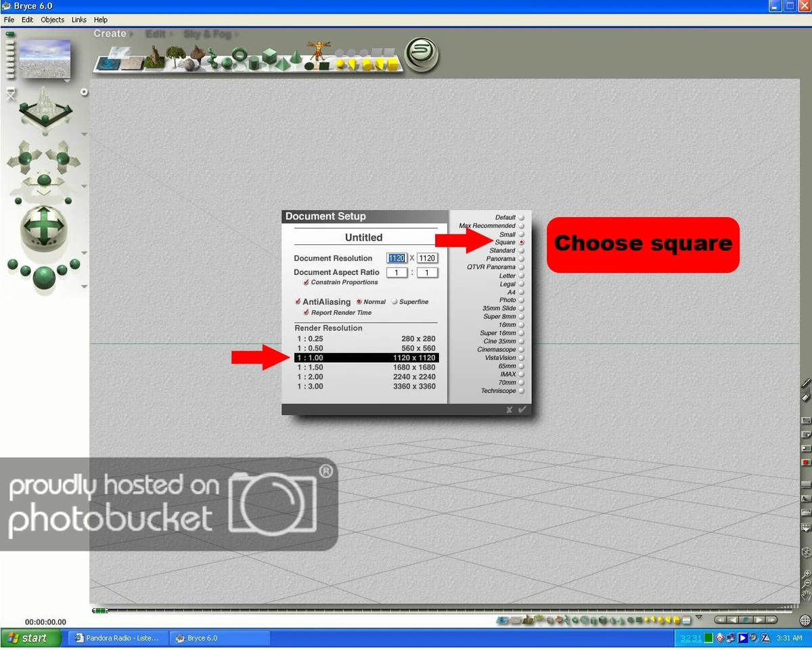Create a water plane object
Viewport: 812px width, 650px height.
(107, 64)
